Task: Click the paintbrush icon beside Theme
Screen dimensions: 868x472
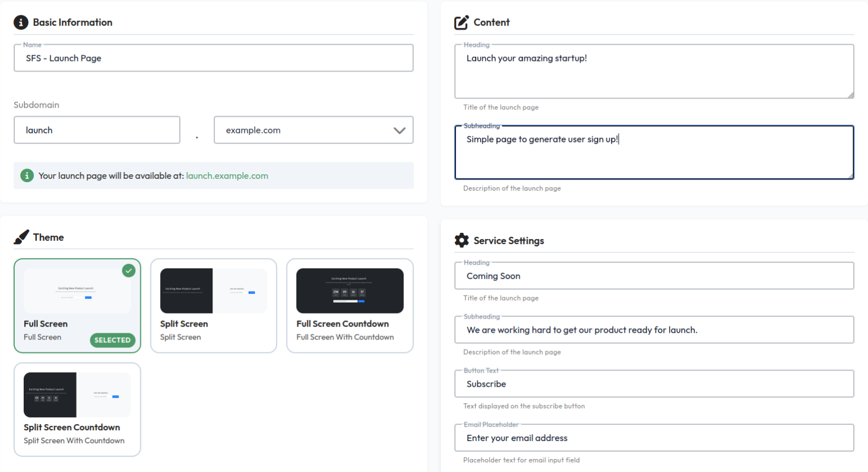Action: (x=20, y=237)
